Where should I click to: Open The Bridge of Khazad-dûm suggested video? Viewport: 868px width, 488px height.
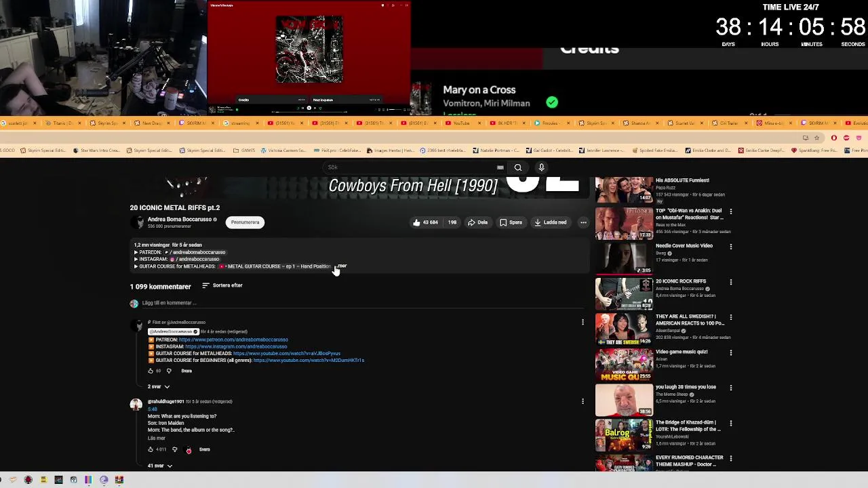point(624,436)
